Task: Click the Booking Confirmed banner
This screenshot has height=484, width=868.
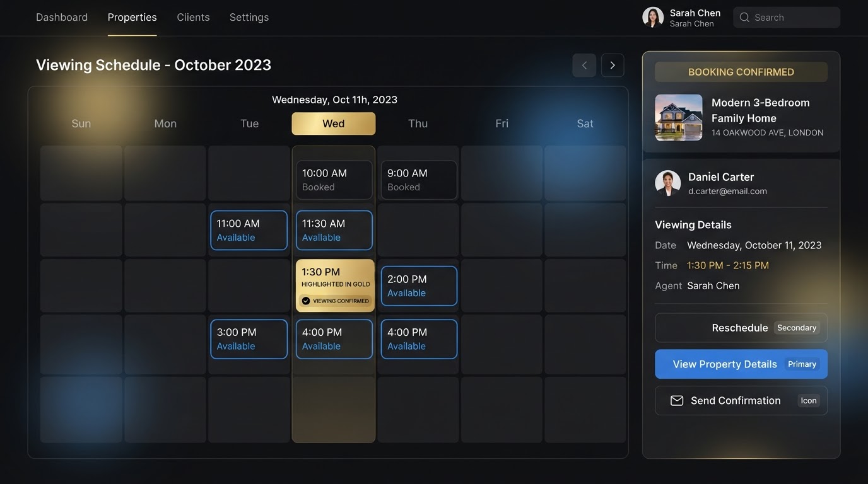Action: coord(741,72)
